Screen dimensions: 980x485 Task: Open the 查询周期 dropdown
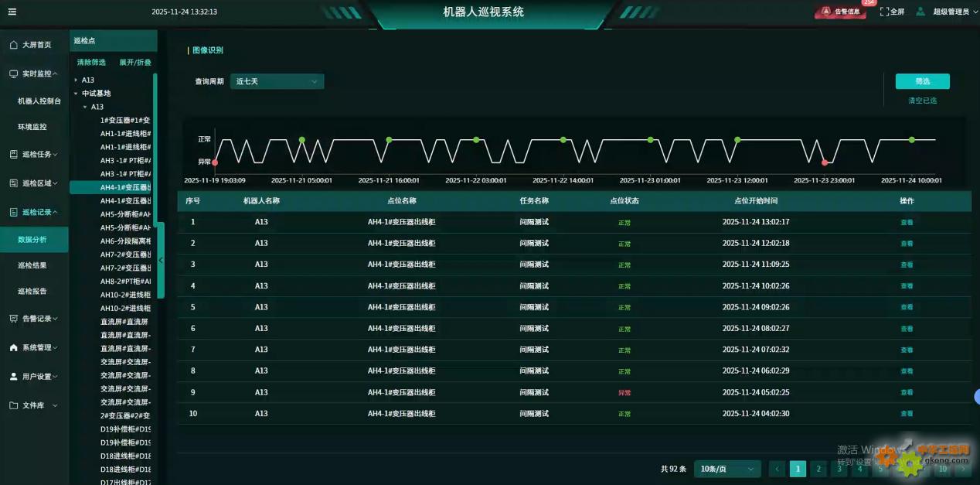pos(277,81)
